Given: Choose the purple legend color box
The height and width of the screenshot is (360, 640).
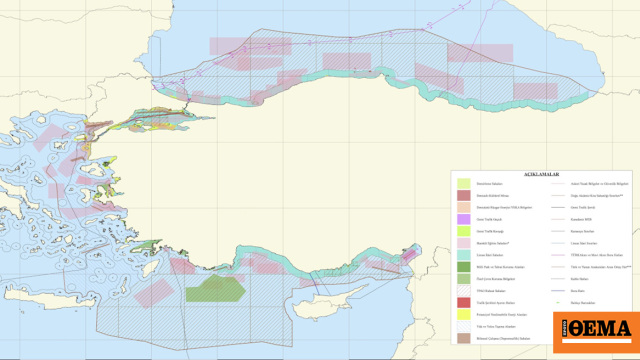Looking at the screenshot, I should (464, 219).
